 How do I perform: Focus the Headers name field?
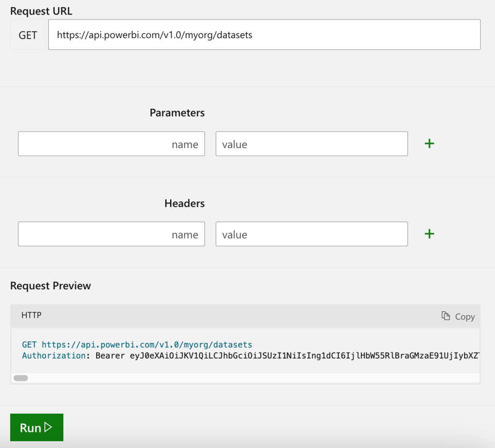tap(111, 234)
